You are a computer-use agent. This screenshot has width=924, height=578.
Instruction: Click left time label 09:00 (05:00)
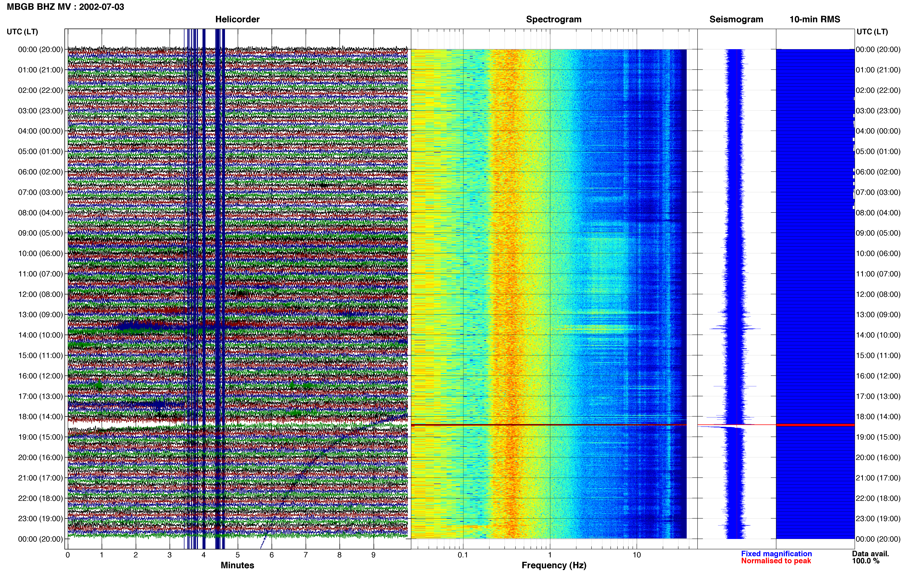pos(41,233)
